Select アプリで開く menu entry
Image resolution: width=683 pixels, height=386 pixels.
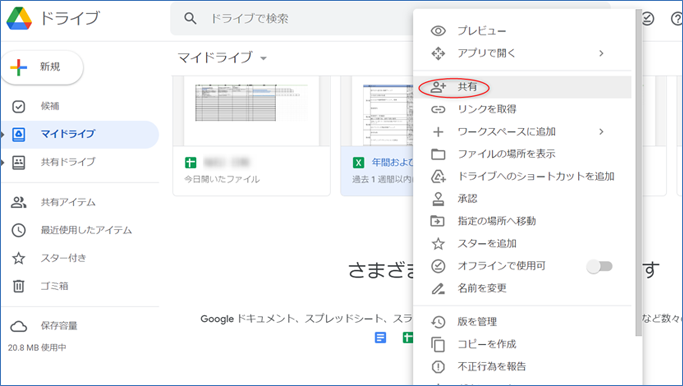(x=522, y=53)
